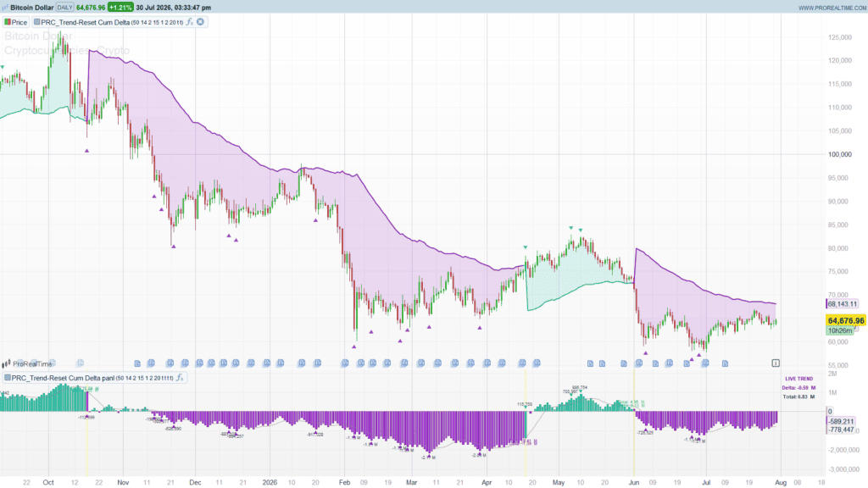Open the DAILY timeframe selector
The width and height of the screenshot is (868, 488).
64,8
